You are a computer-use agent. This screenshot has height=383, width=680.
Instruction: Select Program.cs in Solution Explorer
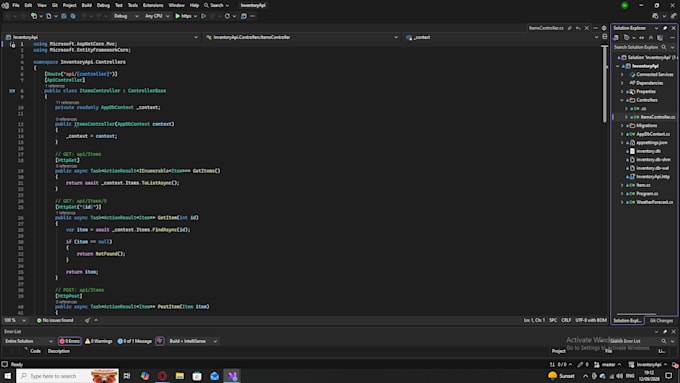[x=647, y=194]
